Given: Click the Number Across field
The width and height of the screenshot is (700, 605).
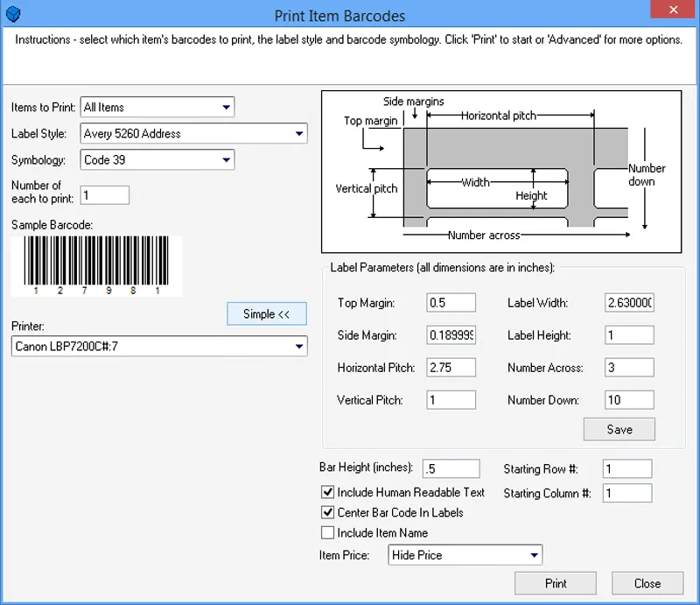Looking at the screenshot, I should click(629, 367).
